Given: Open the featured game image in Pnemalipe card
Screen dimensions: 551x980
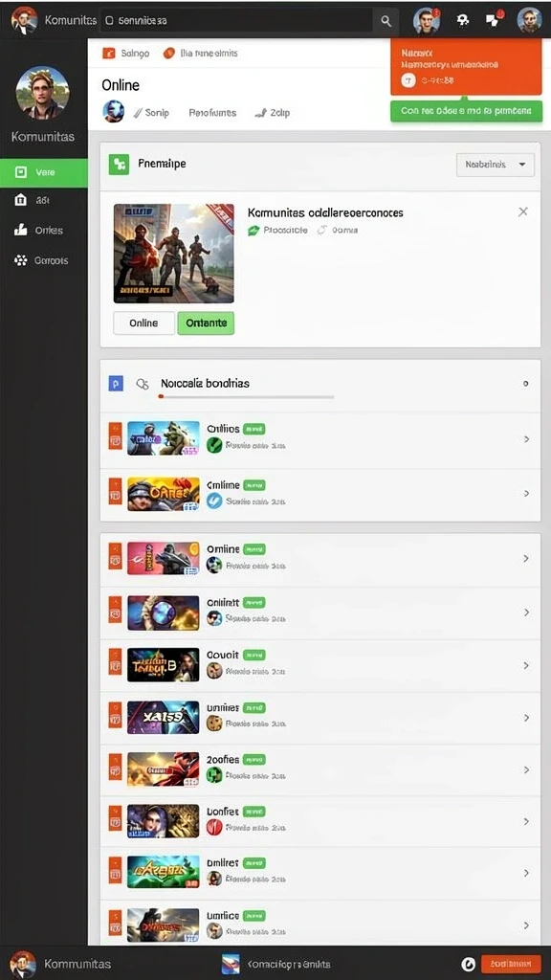Looking at the screenshot, I should pyautogui.click(x=174, y=253).
